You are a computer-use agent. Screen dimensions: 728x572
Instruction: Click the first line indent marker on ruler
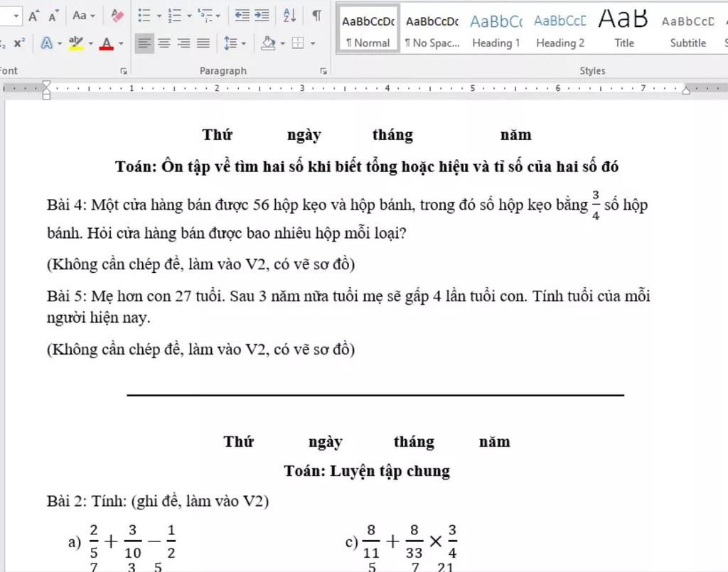tap(46, 85)
